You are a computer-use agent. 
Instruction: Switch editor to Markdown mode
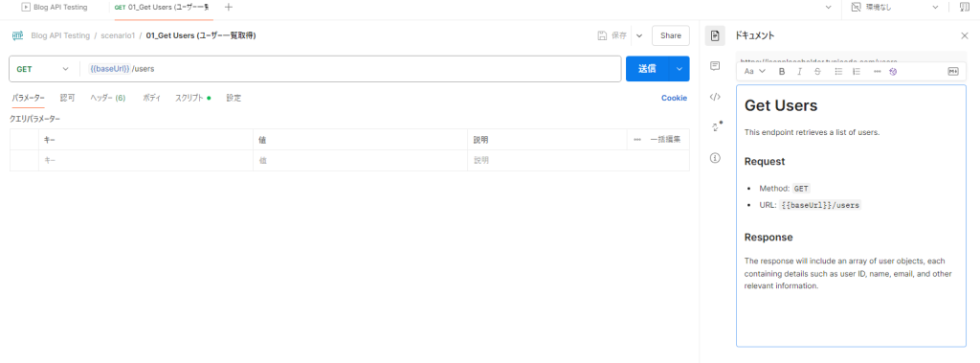[x=953, y=71]
